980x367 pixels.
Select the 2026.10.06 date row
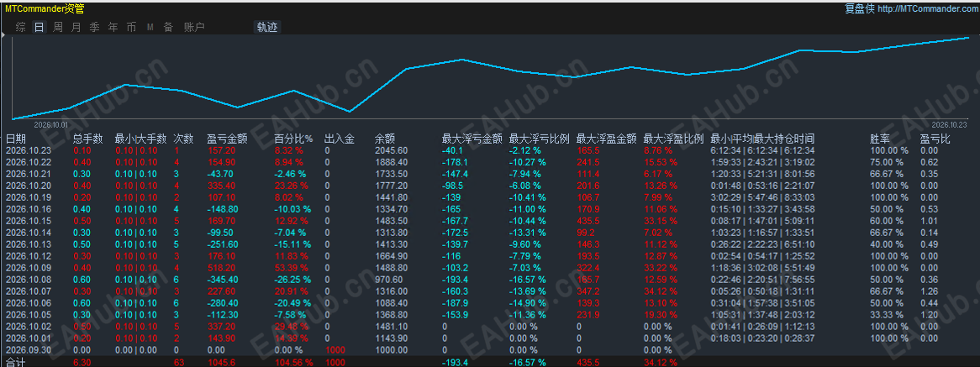tap(490, 302)
